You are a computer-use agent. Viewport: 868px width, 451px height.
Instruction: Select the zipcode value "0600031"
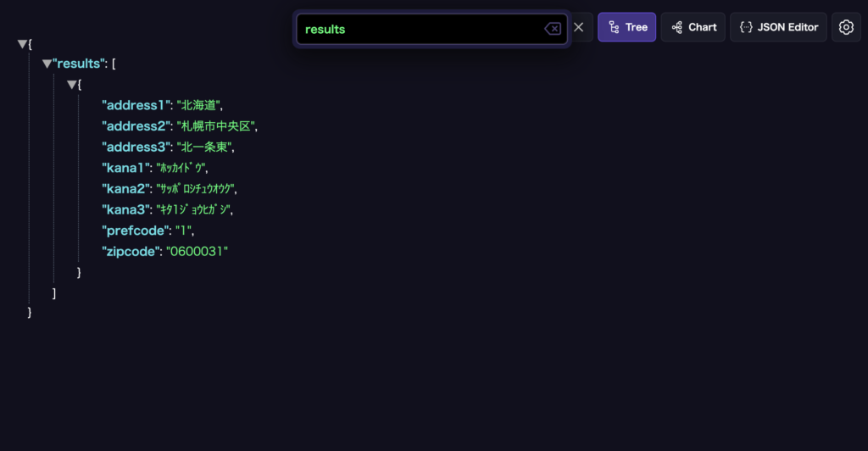197,251
